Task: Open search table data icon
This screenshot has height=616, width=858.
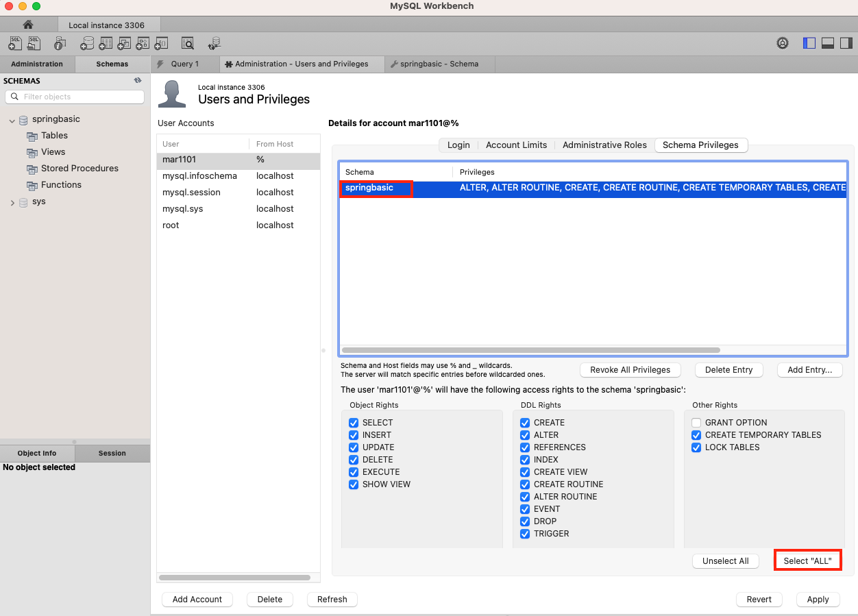Action: coord(188,43)
